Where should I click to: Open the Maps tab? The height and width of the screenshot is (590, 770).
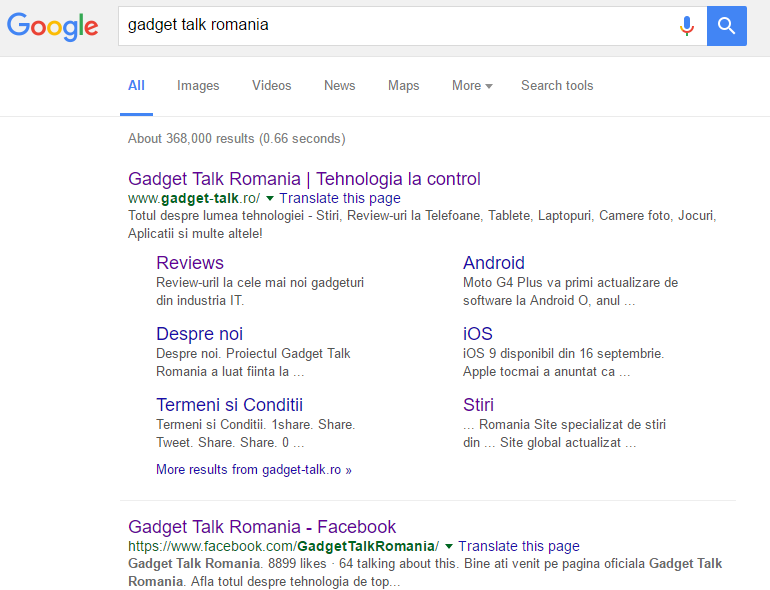(x=404, y=85)
